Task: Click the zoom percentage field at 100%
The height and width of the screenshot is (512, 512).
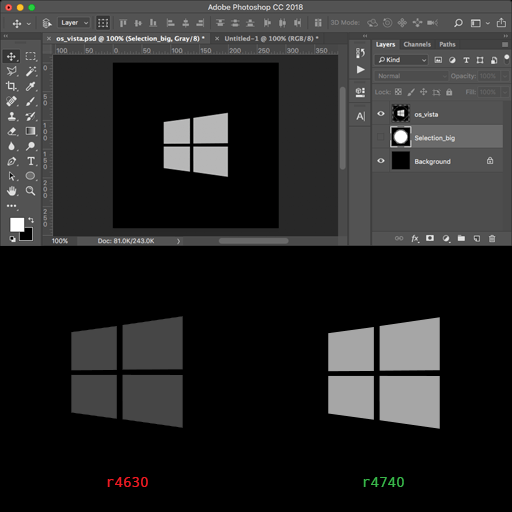Action: [x=60, y=241]
